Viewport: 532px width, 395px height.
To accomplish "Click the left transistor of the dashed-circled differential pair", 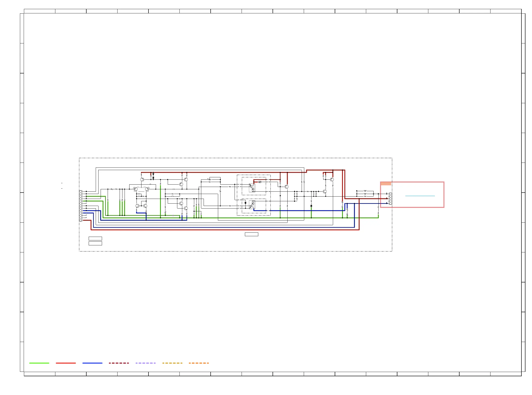I will 136,189.
